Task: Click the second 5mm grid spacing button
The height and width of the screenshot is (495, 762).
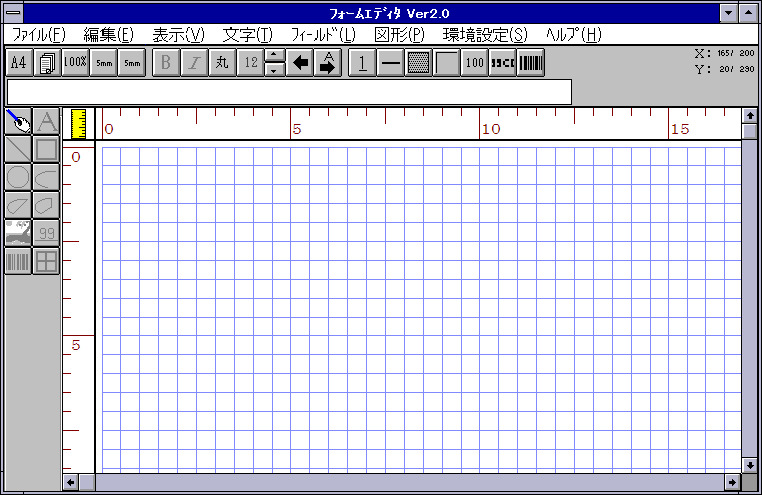Action: coord(132,62)
